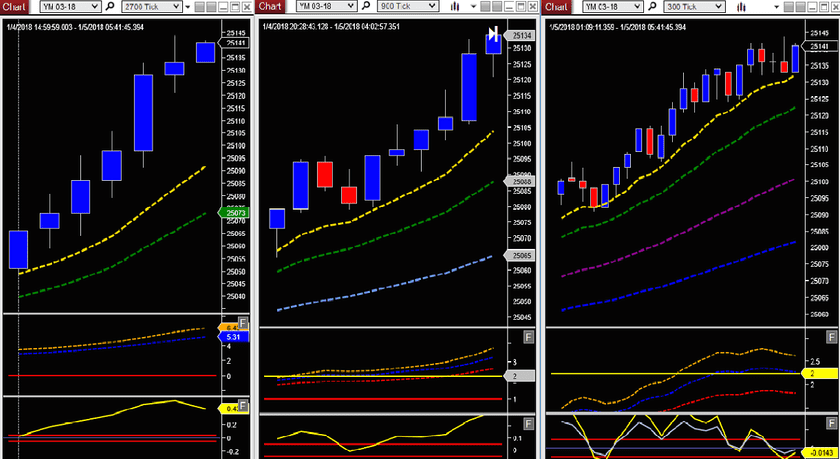The image size is (840, 459).
Task: Click the 2700 Tick chart date range text
Action: [75, 27]
